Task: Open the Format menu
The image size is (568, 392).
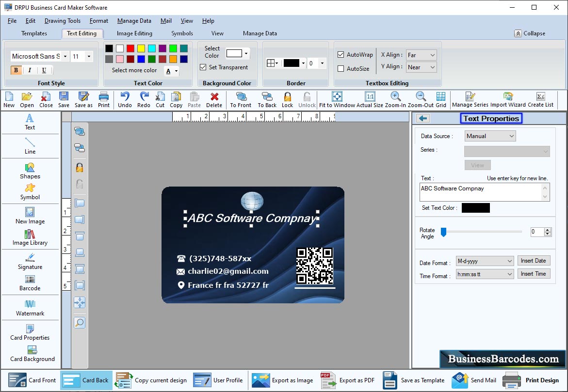Action: (99, 21)
